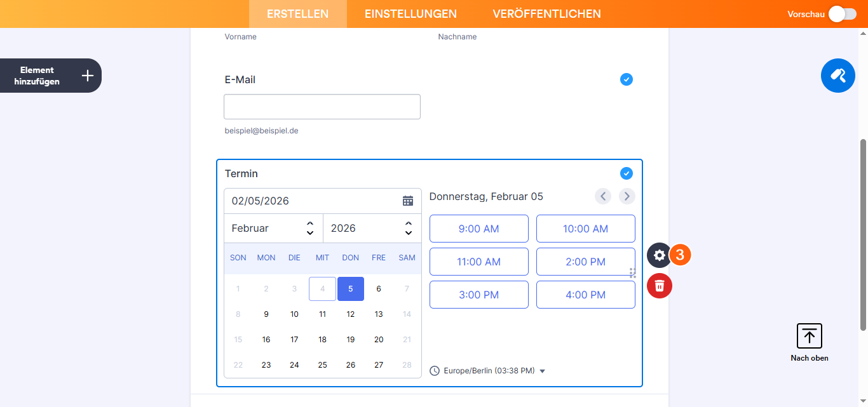Go to next day with right chevron

[x=627, y=196]
